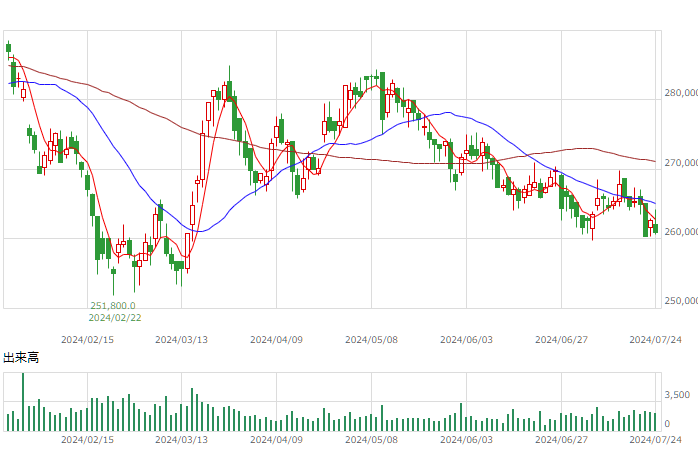This screenshot has height=450, width=698.
Task: Click 2024/06/03 date under volume chart
Action: click(x=467, y=440)
